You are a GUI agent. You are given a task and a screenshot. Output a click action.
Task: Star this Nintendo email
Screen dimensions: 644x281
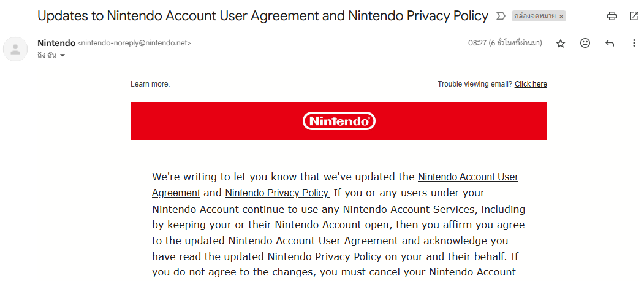[x=561, y=43]
